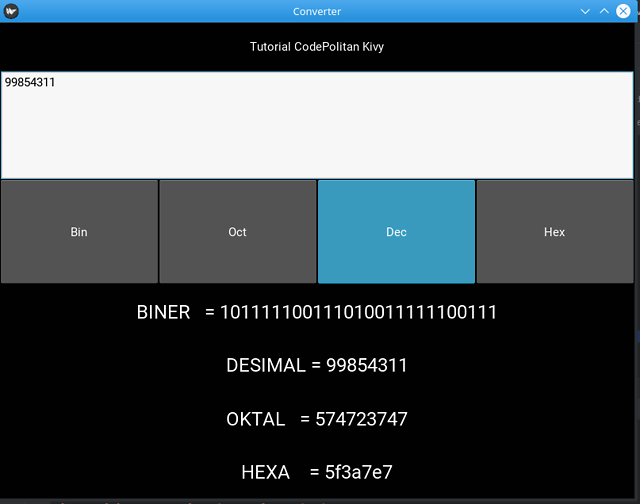Click the Converter title in the title bar
Viewport: 640px width, 504px height.
(x=317, y=11)
